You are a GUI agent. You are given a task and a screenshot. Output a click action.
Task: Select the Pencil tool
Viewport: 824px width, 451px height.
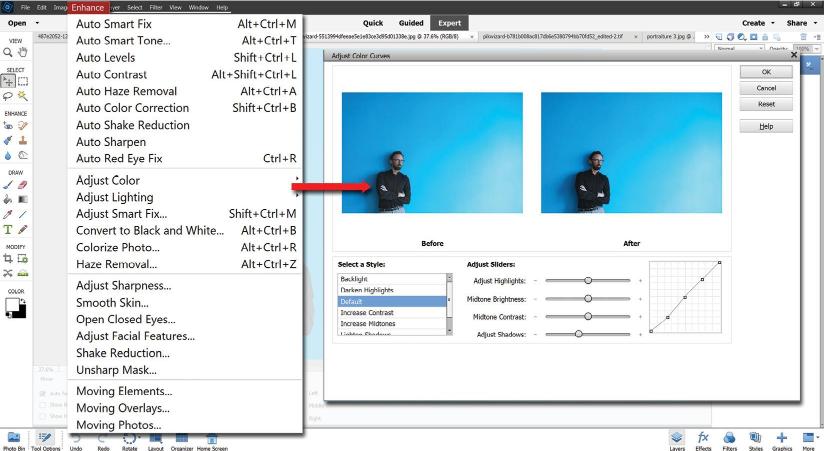pos(23,229)
